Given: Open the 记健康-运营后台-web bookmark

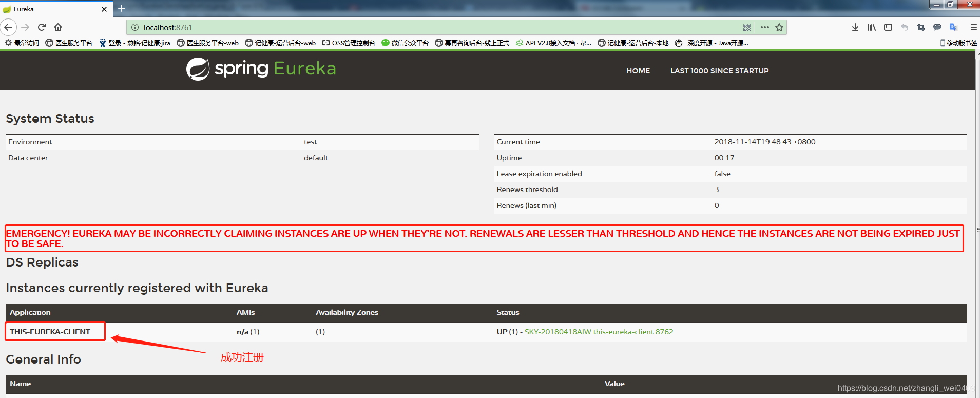Looking at the screenshot, I should 280,43.
